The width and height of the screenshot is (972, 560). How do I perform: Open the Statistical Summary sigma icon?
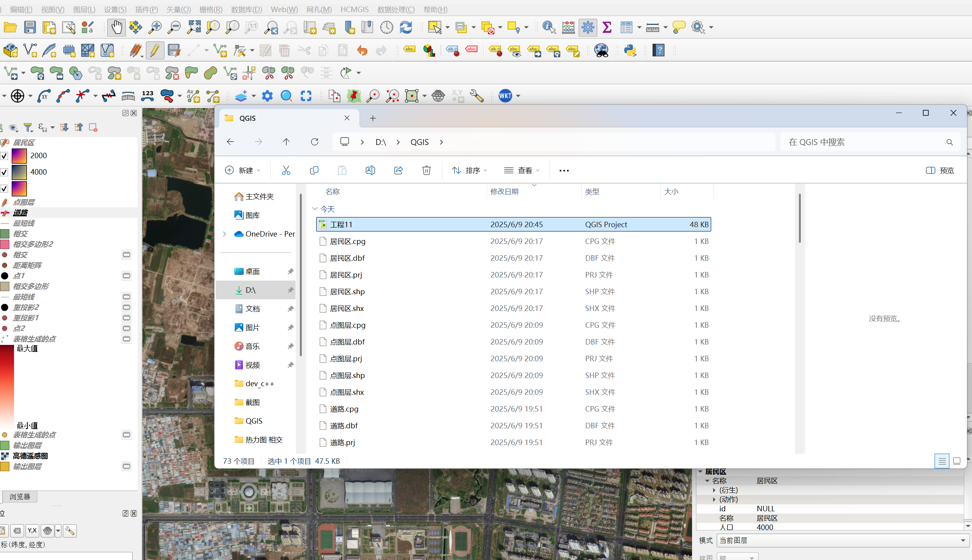click(607, 27)
